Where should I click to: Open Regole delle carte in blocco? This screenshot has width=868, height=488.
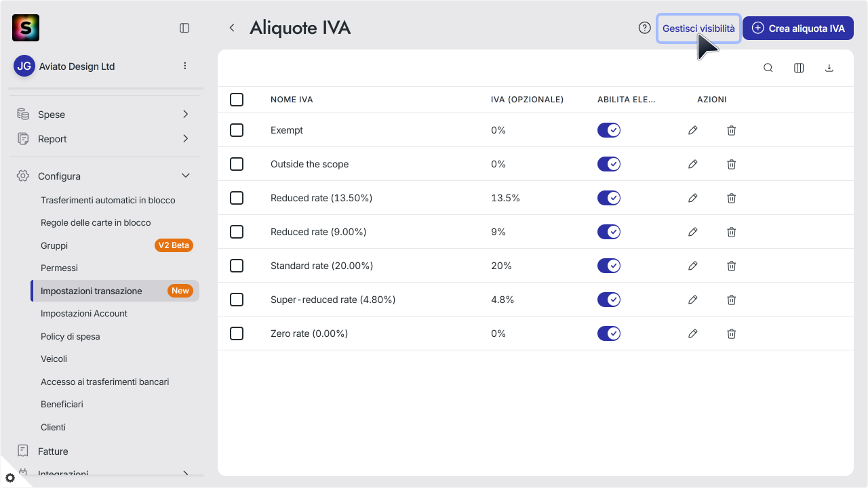[x=96, y=222]
